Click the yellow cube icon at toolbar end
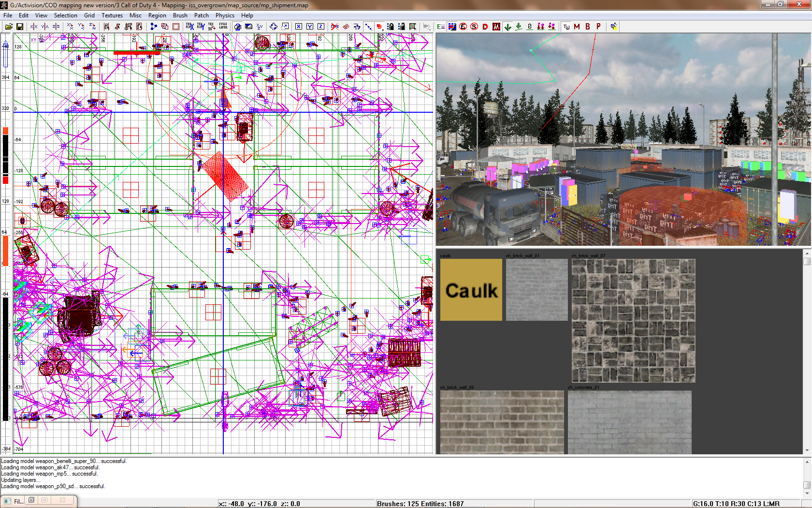The image size is (812, 508). (x=614, y=27)
